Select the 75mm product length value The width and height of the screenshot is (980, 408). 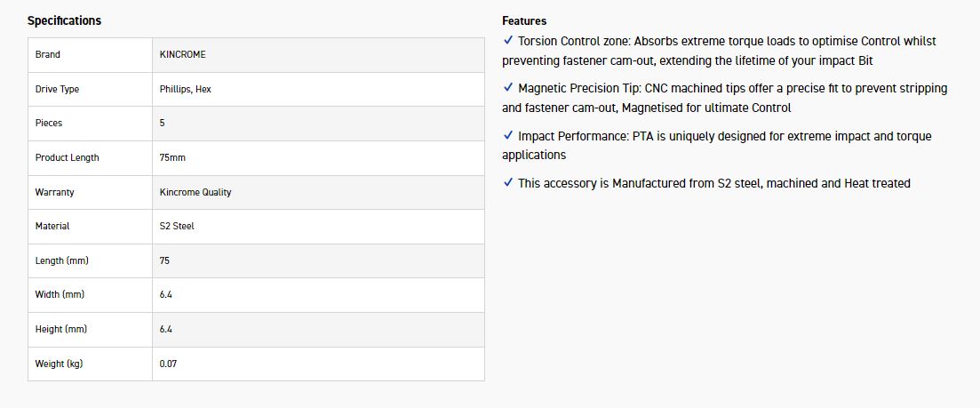point(172,158)
